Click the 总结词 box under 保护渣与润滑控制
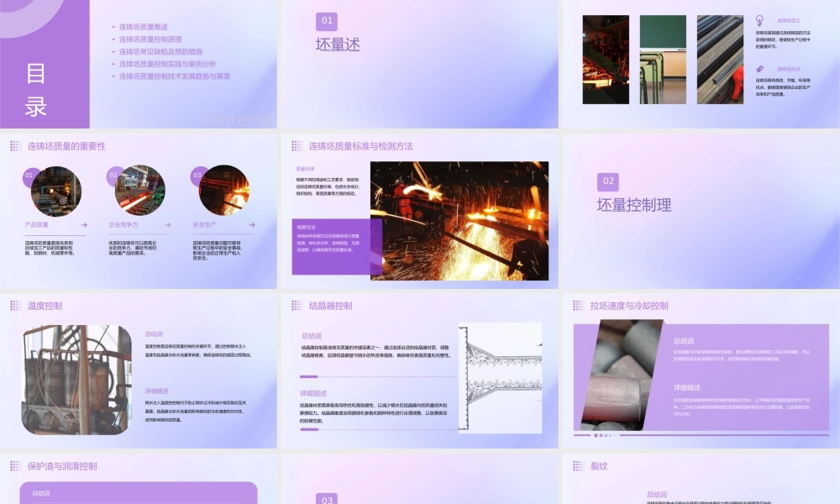 tap(139, 493)
